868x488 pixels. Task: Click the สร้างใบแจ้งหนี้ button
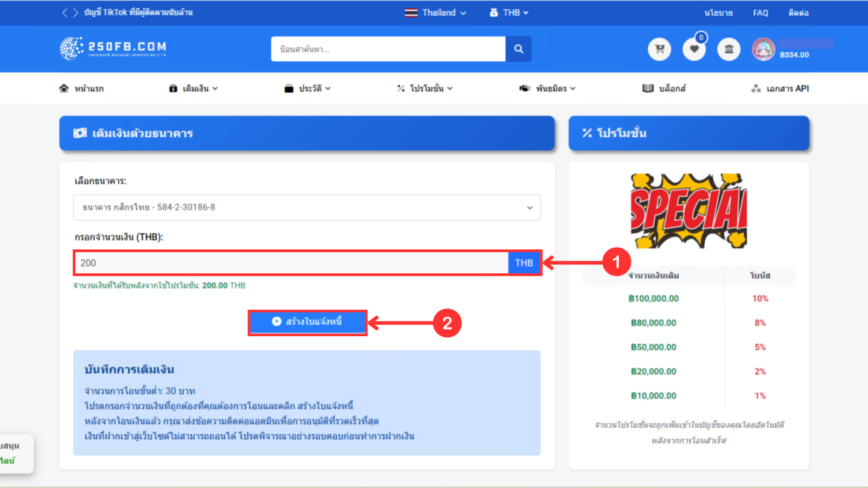pos(307,322)
